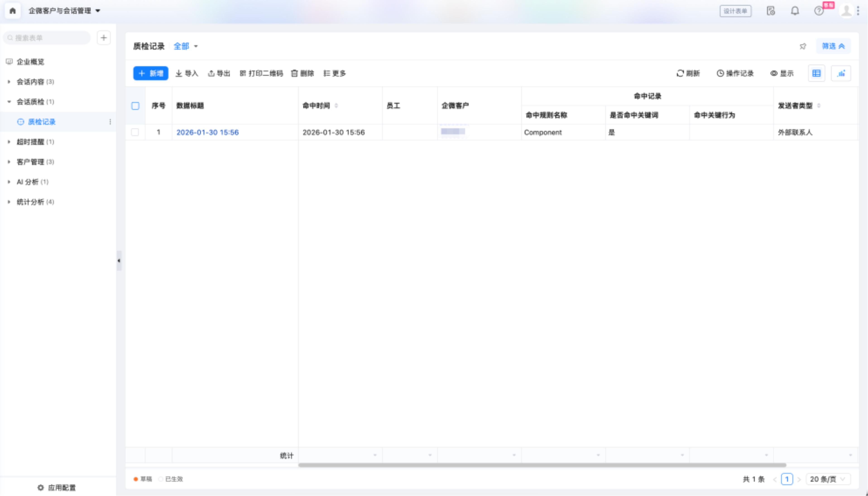
Task: Switch to table view icon
Action: (817, 73)
